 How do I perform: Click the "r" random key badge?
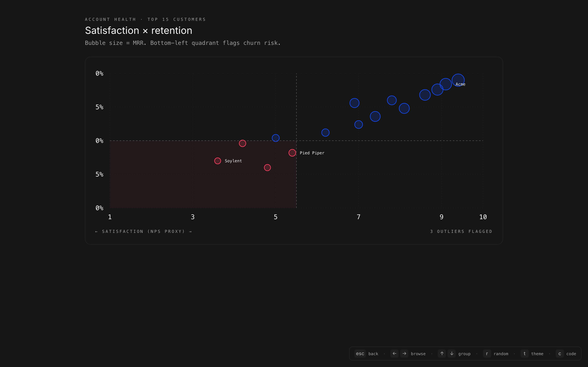487,354
